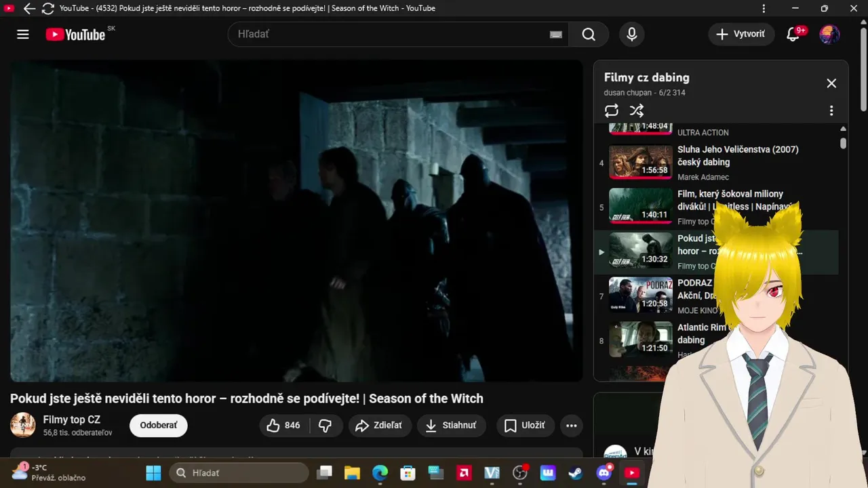Viewport: 868px width, 488px height.
Task: Click the currently playing 1:30:32 thumbnail
Action: pos(641,251)
